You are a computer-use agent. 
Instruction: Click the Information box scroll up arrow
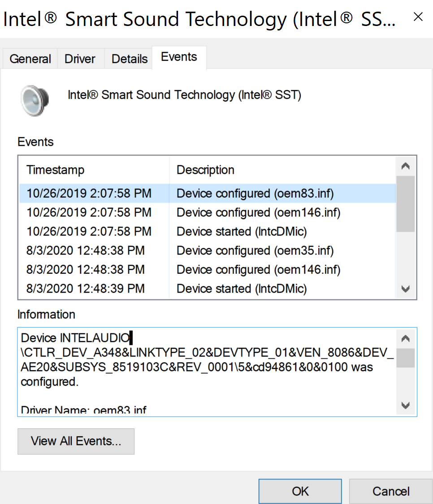pyautogui.click(x=405, y=339)
